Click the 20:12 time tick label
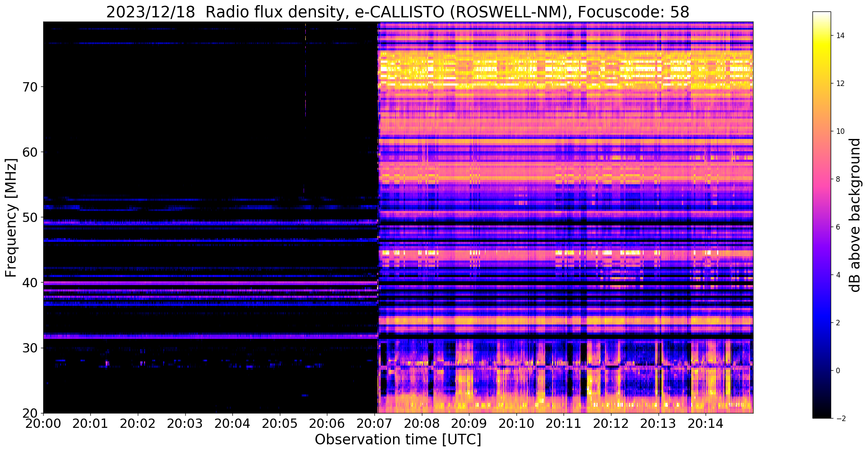This screenshot has width=868, height=452. (611, 423)
